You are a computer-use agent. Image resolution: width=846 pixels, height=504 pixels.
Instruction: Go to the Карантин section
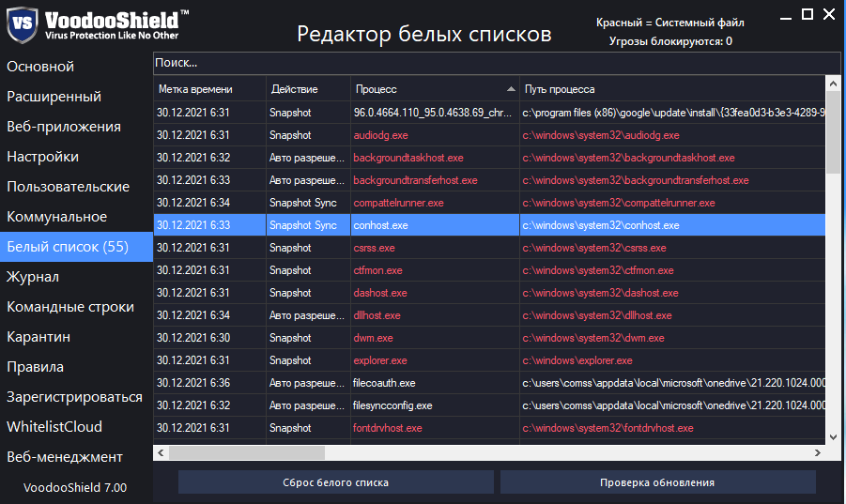click(38, 337)
